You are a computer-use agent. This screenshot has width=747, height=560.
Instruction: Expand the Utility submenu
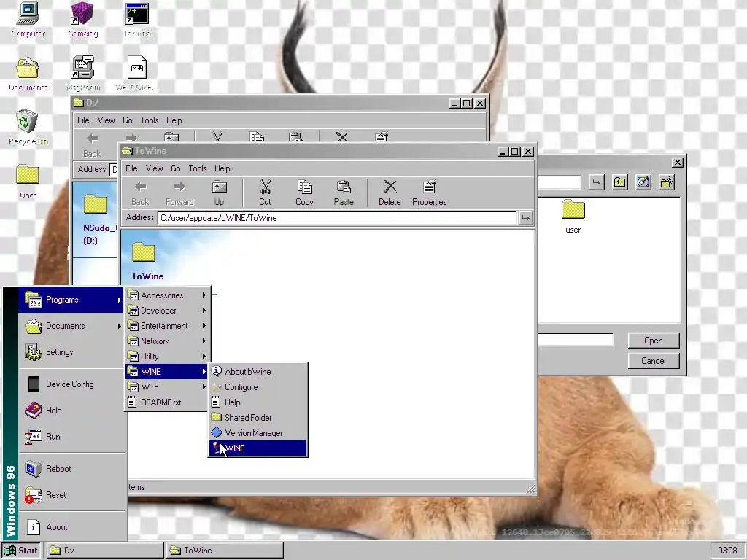click(167, 356)
